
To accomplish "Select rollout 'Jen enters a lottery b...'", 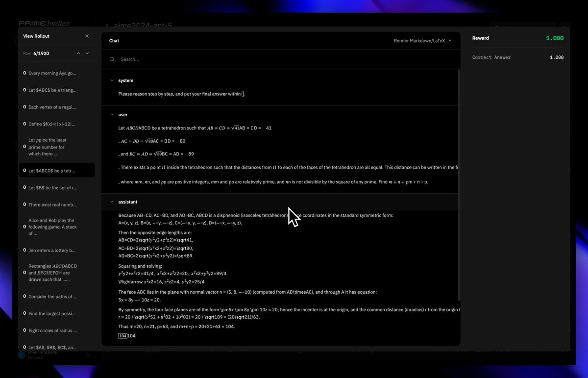I will pos(57,251).
